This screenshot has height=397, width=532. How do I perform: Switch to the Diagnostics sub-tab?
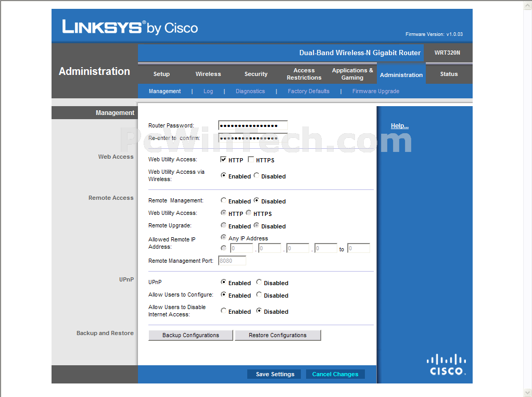(250, 91)
